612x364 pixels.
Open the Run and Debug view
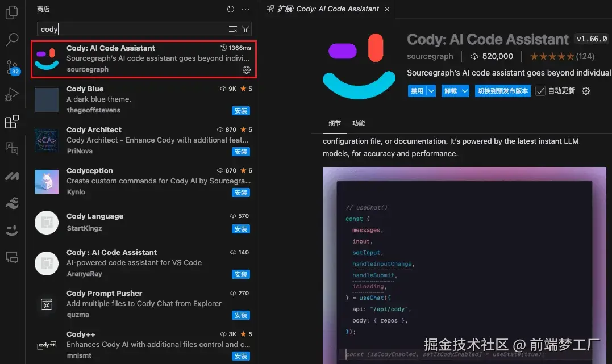click(x=12, y=94)
